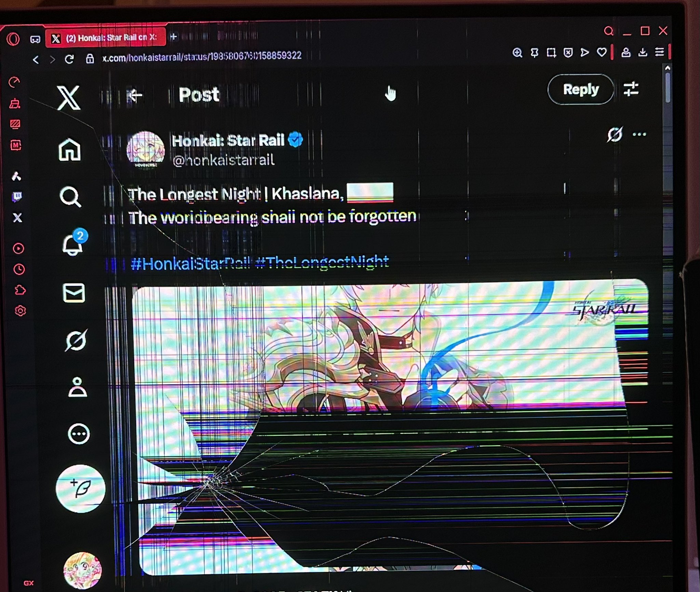The width and height of the screenshot is (700, 592).
Task: Toggle ad blocker shield icon in toolbar
Action: tap(568, 52)
